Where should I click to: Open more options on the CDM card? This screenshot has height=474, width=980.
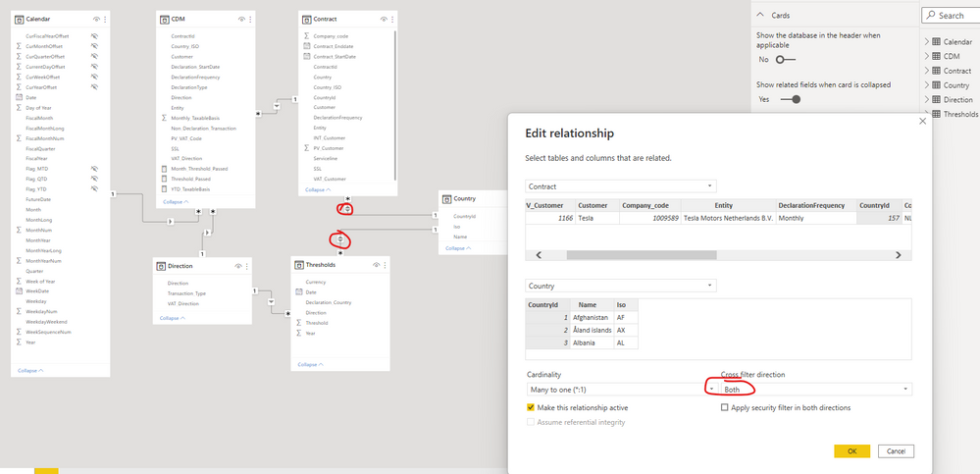[250, 20]
